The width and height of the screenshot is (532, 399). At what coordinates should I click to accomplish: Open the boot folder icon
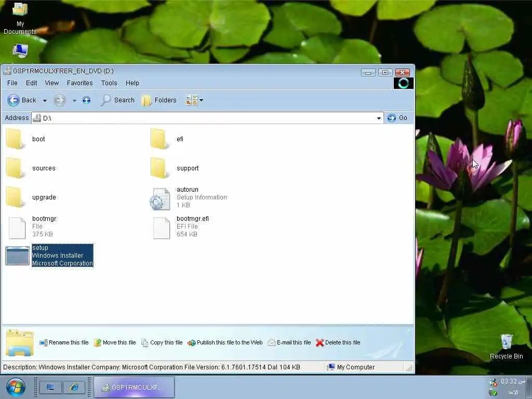15,139
